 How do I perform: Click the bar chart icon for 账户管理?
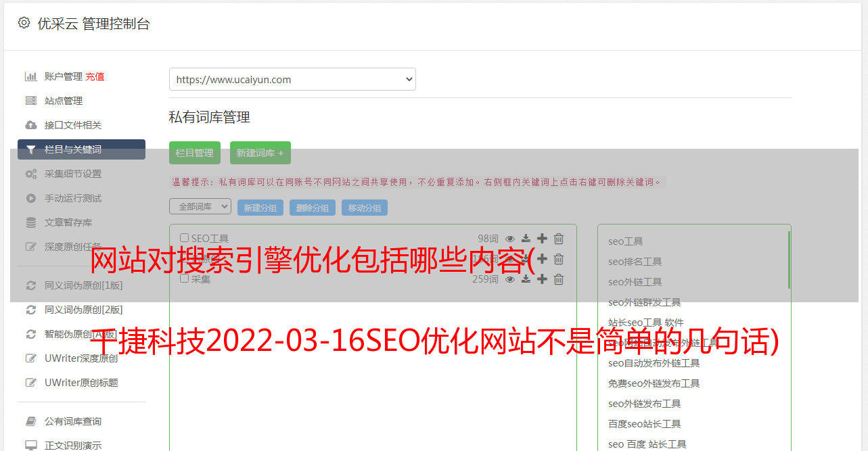30,76
